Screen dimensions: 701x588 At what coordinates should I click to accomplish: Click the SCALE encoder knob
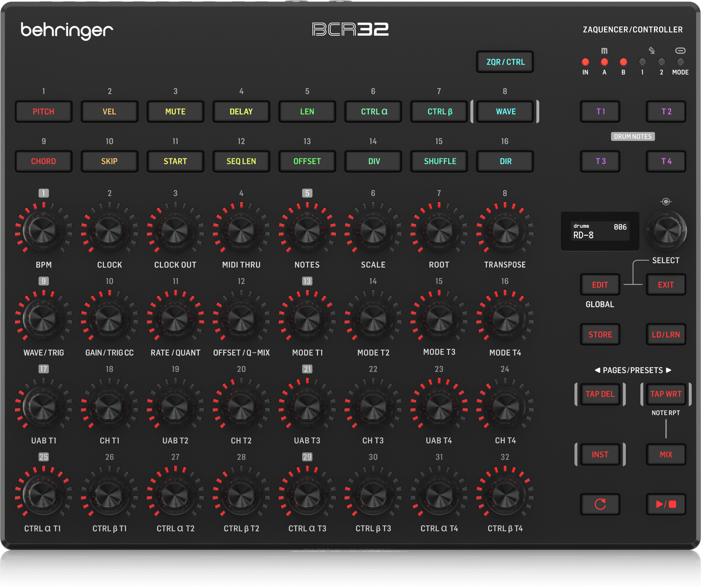pyautogui.click(x=373, y=231)
